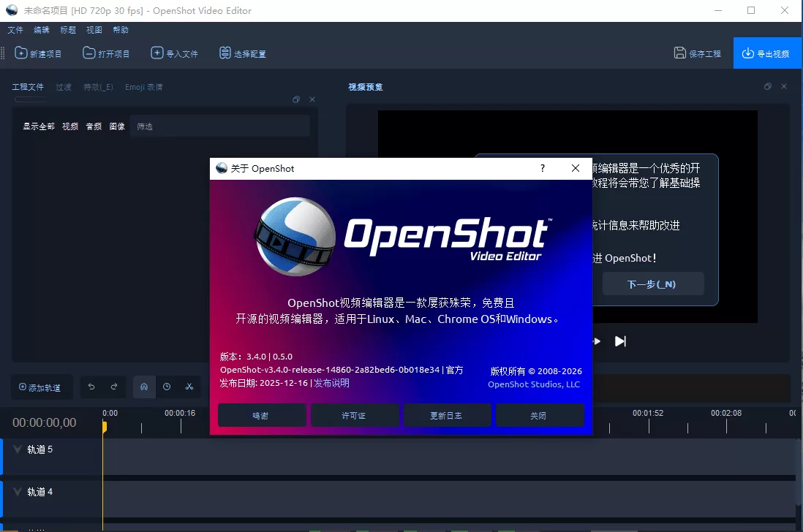Click the 视频预览 panel title
The width and height of the screenshot is (803, 532).
366,87
